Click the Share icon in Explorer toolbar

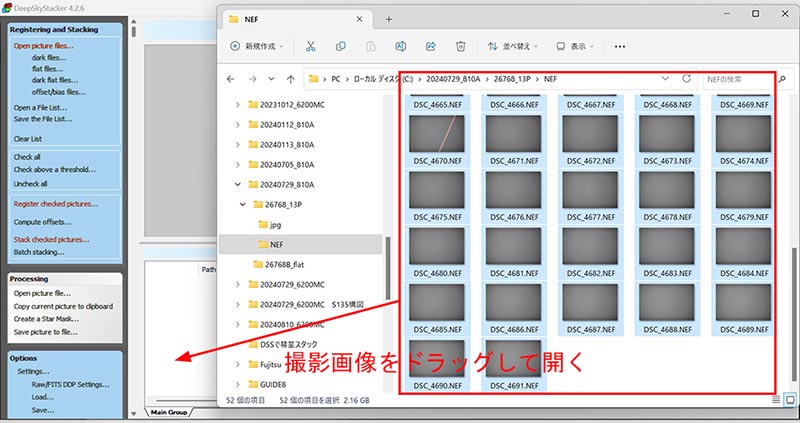click(x=430, y=46)
